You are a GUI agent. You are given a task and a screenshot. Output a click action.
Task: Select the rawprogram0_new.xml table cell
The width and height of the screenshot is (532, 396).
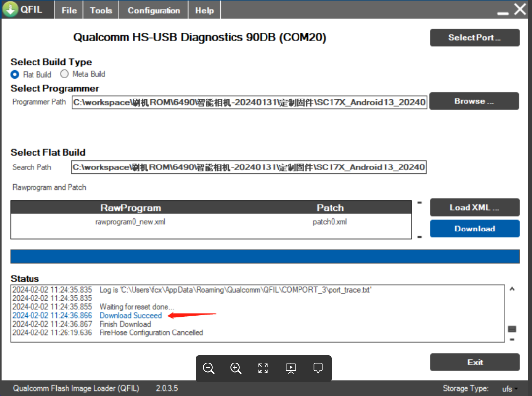[x=130, y=222]
